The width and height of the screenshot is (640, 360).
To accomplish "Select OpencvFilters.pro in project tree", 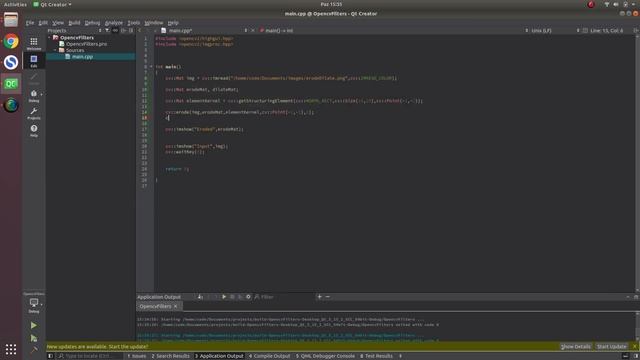I will pyautogui.click(x=87, y=44).
